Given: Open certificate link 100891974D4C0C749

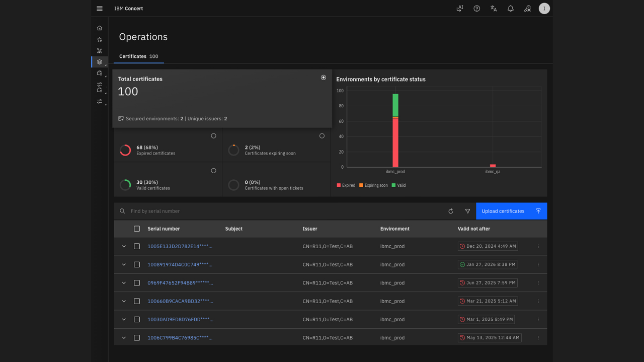Looking at the screenshot, I should tap(180, 264).
